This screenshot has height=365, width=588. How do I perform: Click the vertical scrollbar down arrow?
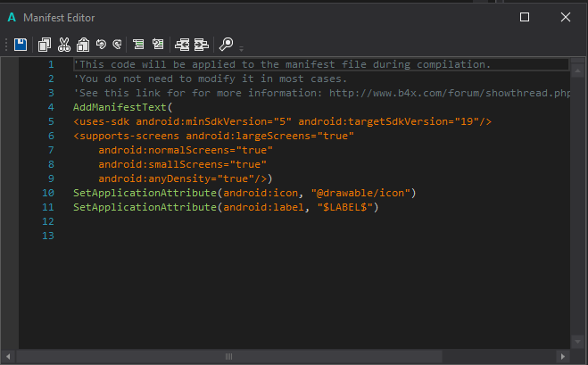tap(578, 343)
